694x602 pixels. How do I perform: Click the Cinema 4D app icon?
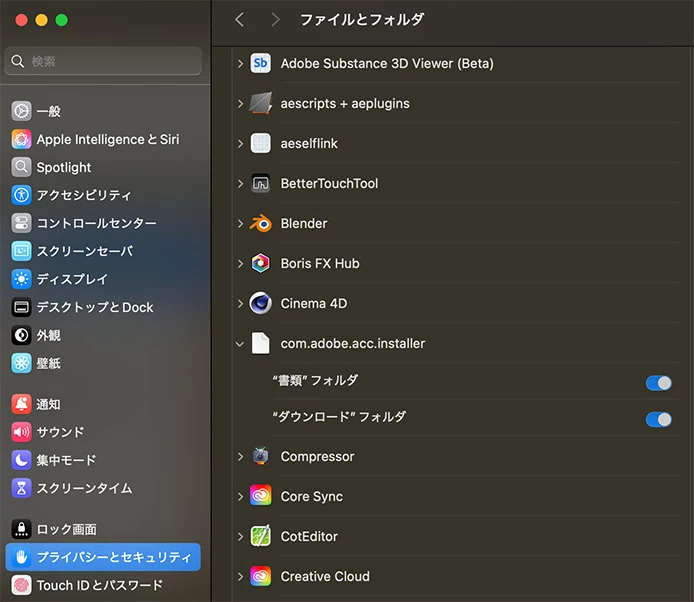click(260, 303)
